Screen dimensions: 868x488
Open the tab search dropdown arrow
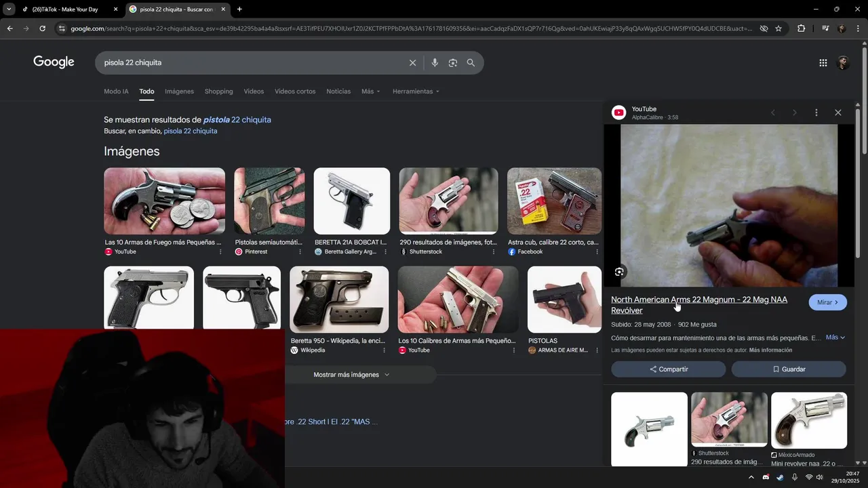(8, 9)
